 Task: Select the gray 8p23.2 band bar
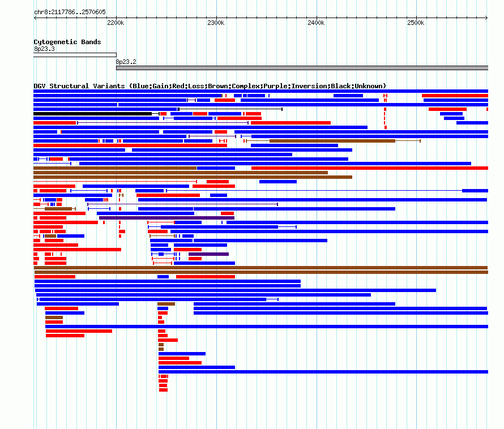(x=302, y=68)
